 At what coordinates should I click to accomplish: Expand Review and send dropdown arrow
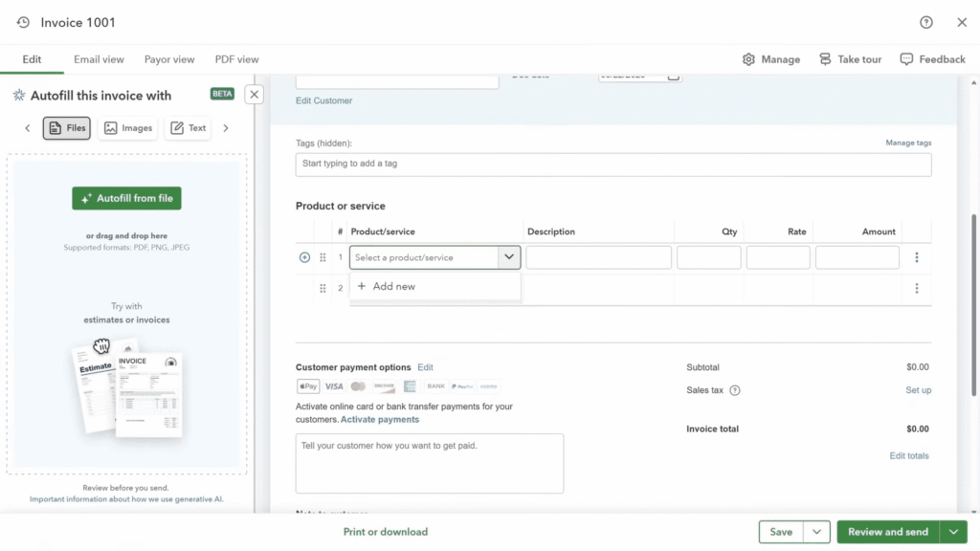953,532
